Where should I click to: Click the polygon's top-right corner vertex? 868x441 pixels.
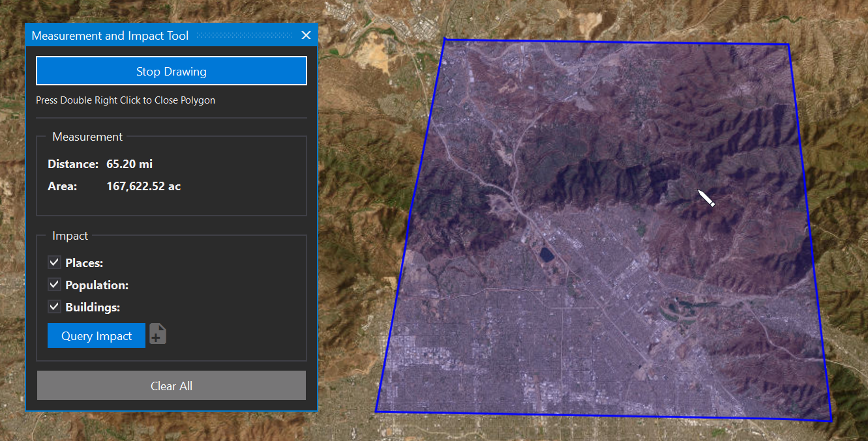tap(788, 45)
